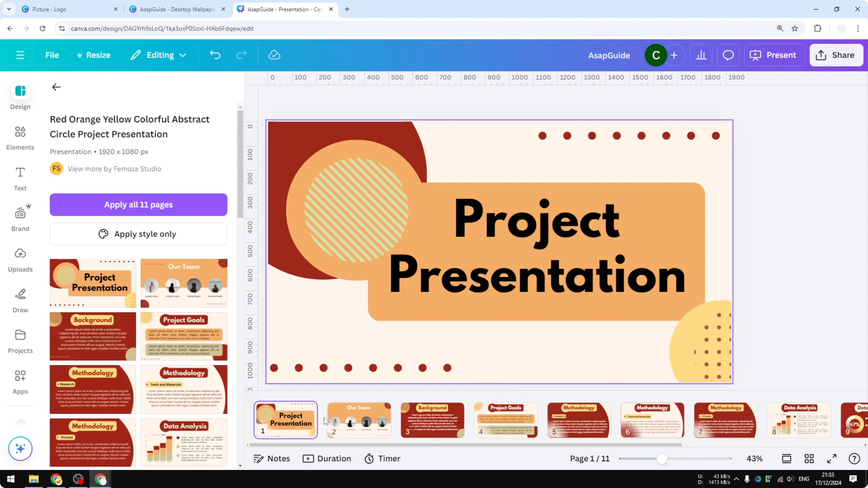Select the Text tool in sidebar
Image resolution: width=868 pixels, height=488 pixels.
(20, 178)
